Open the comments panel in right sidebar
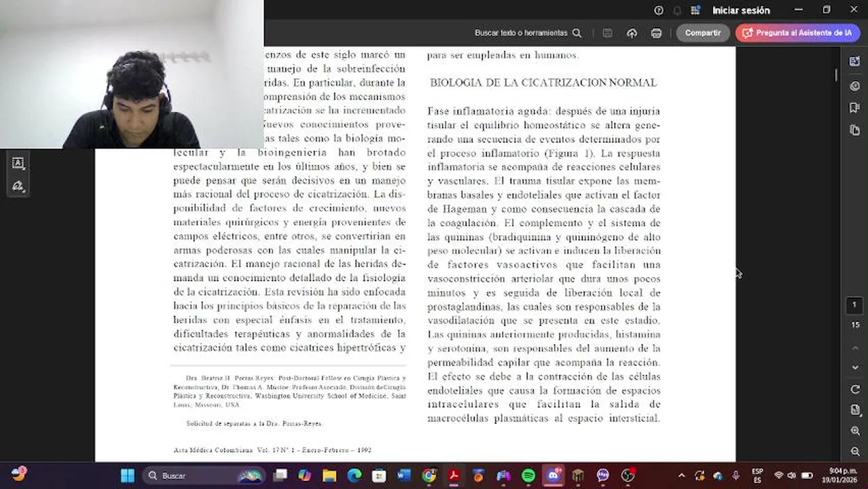This screenshot has width=868, height=489. click(854, 86)
